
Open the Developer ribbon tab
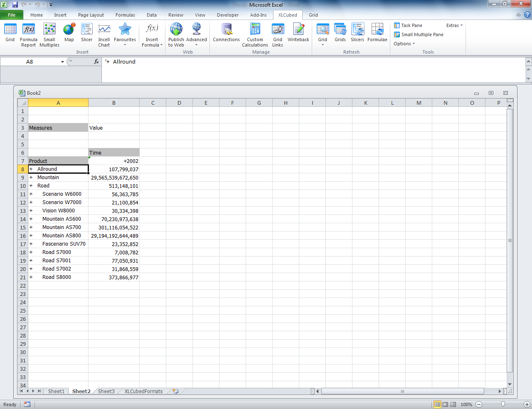(x=228, y=15)
